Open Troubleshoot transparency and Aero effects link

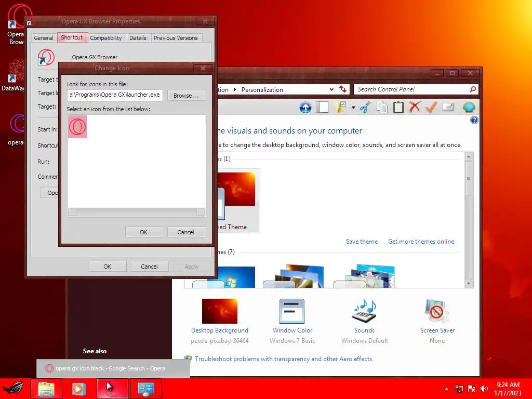[283, 358]
